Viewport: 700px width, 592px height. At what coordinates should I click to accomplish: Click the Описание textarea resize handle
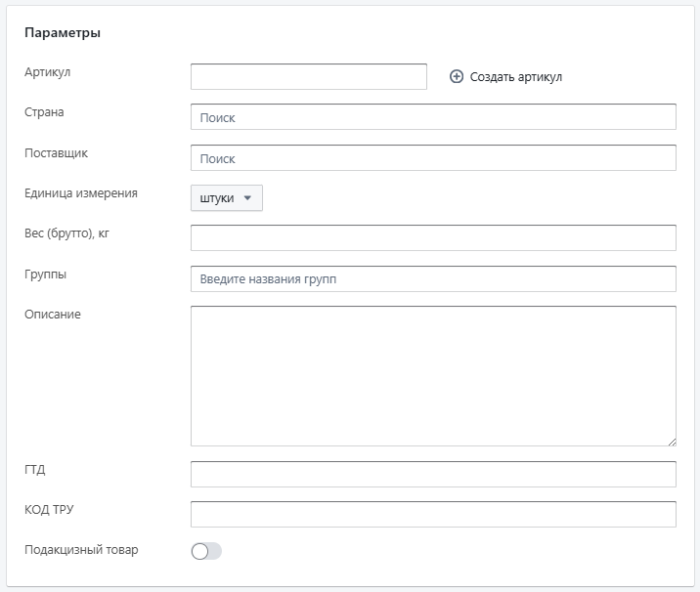(673, 443)
